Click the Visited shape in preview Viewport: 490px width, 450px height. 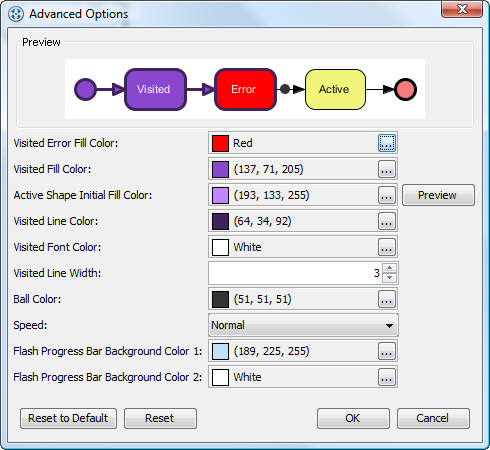tap(155, 89)
